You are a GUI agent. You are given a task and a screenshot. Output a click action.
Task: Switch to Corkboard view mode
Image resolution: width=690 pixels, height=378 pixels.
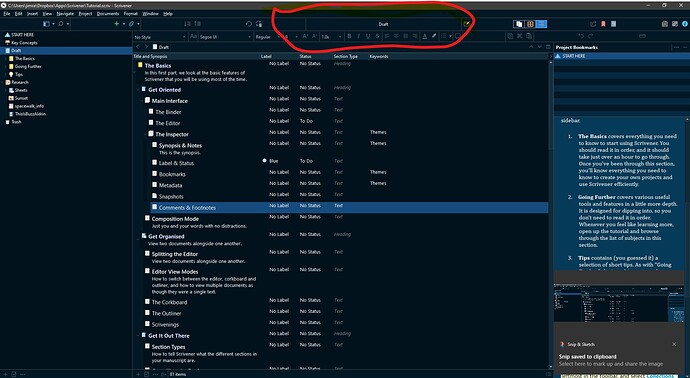[x=530, y=24]
